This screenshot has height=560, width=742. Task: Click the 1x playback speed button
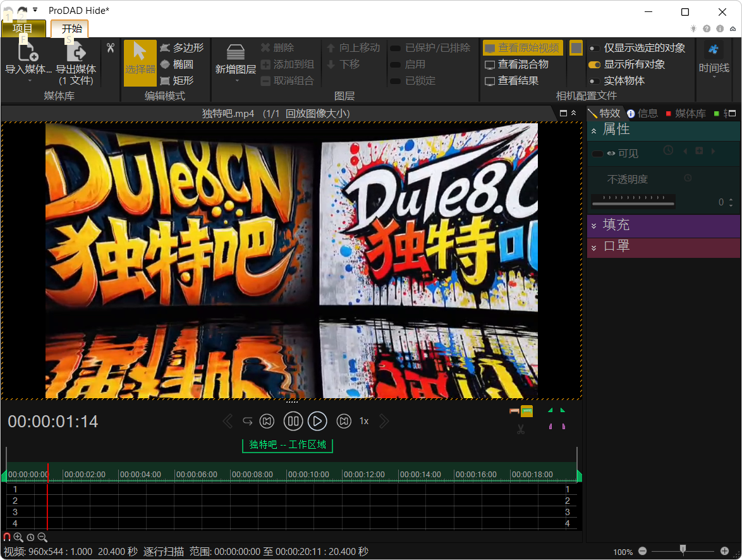click(x=364, y=421)
